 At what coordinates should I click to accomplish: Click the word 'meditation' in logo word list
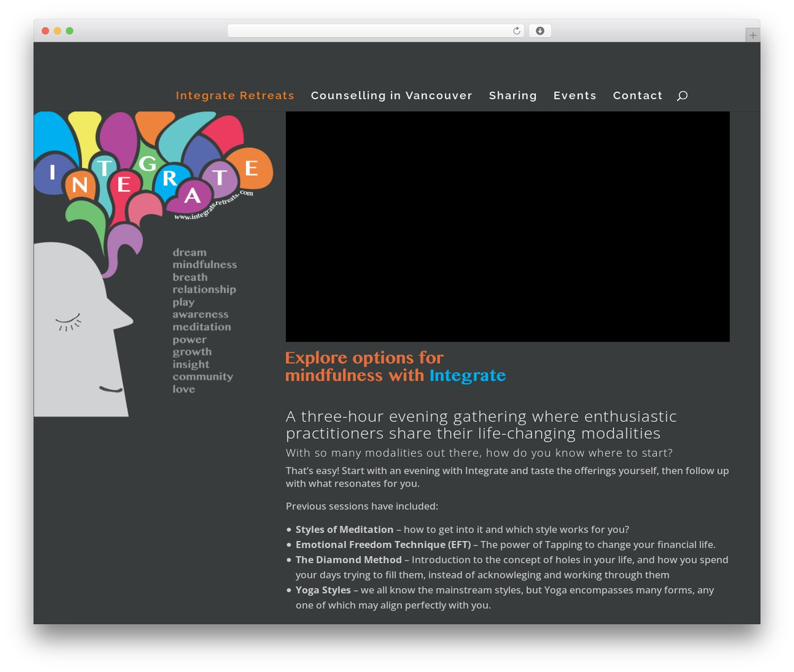click(202, 327)
